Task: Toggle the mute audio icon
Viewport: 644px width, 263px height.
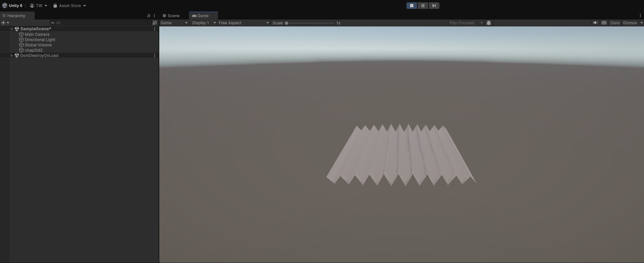Action: [x=595, y=23]
